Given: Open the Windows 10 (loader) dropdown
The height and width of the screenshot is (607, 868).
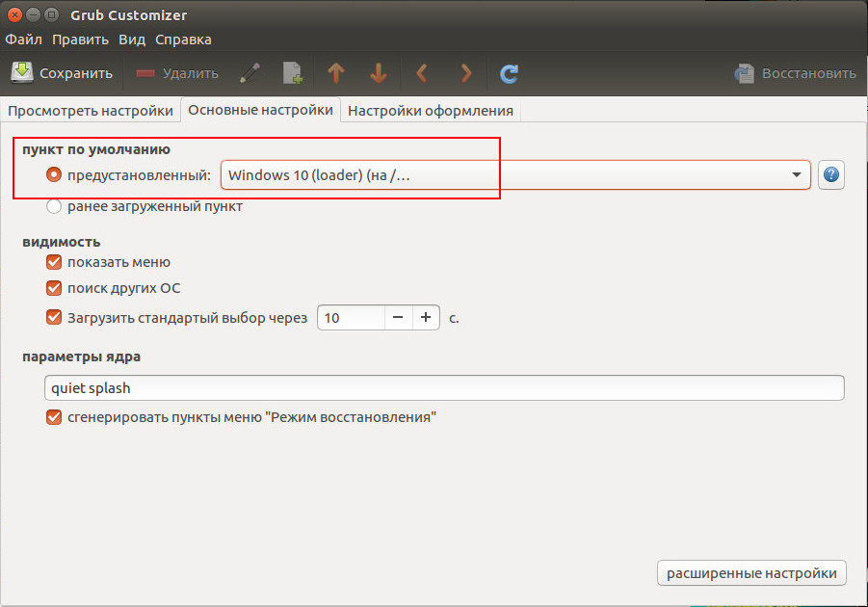Looking at the screenshot, I should point(515,175).
